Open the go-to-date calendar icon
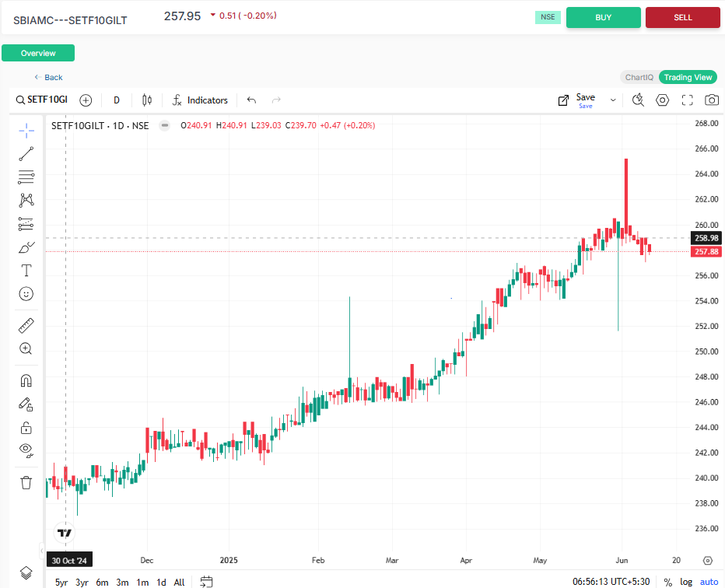 click(x=206, y=582)
